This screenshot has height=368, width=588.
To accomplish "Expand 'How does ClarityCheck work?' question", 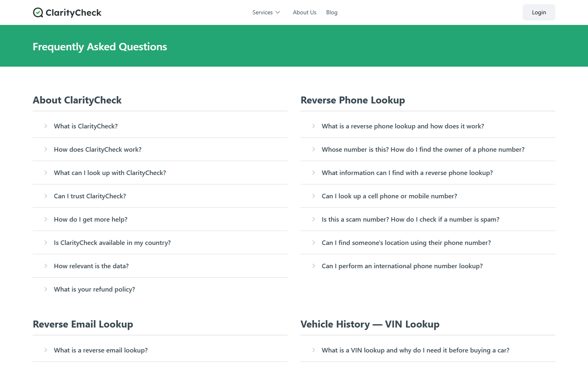I will [x=160, y=149].
